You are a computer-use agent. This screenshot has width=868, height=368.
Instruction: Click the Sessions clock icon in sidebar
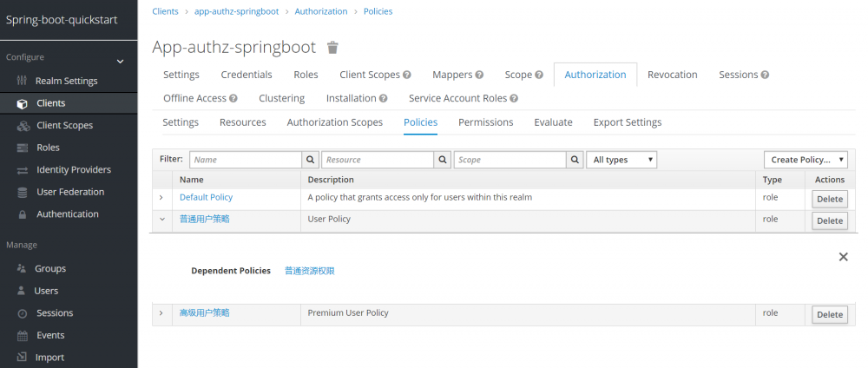click(x=23, y=313)
